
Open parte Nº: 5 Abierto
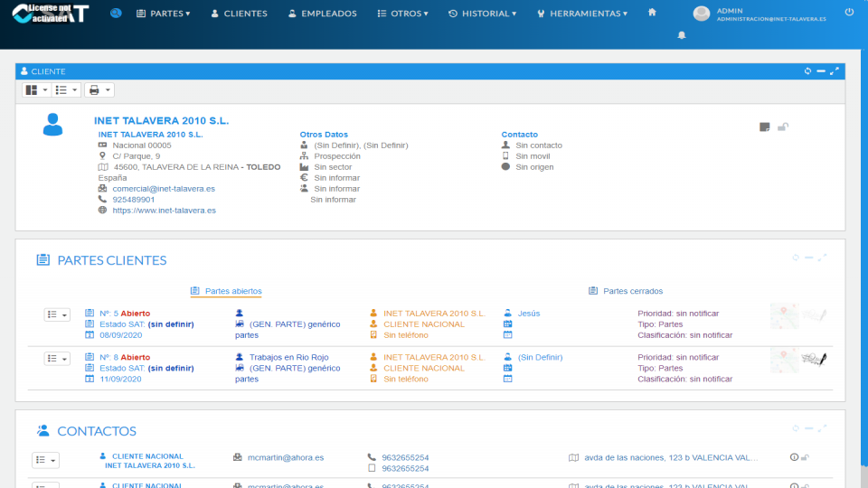125,314
